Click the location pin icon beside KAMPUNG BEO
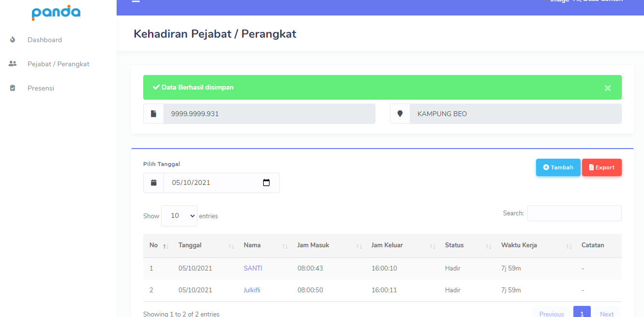 [400, 114]
